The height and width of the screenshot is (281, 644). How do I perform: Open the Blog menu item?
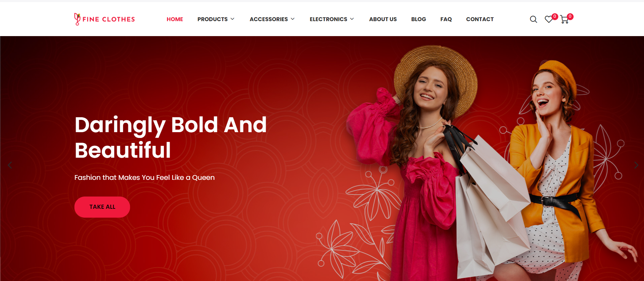[x=418, y=19]
